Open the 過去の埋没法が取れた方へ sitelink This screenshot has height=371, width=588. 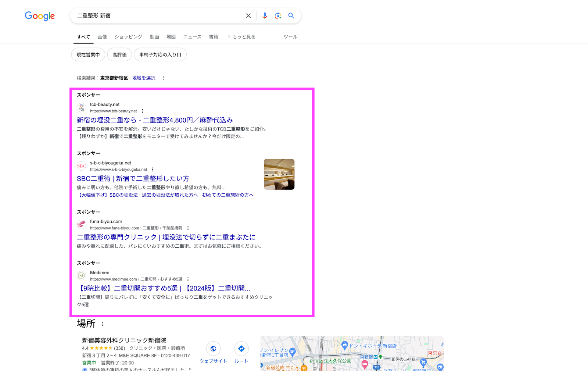click(x=170, y=195)
